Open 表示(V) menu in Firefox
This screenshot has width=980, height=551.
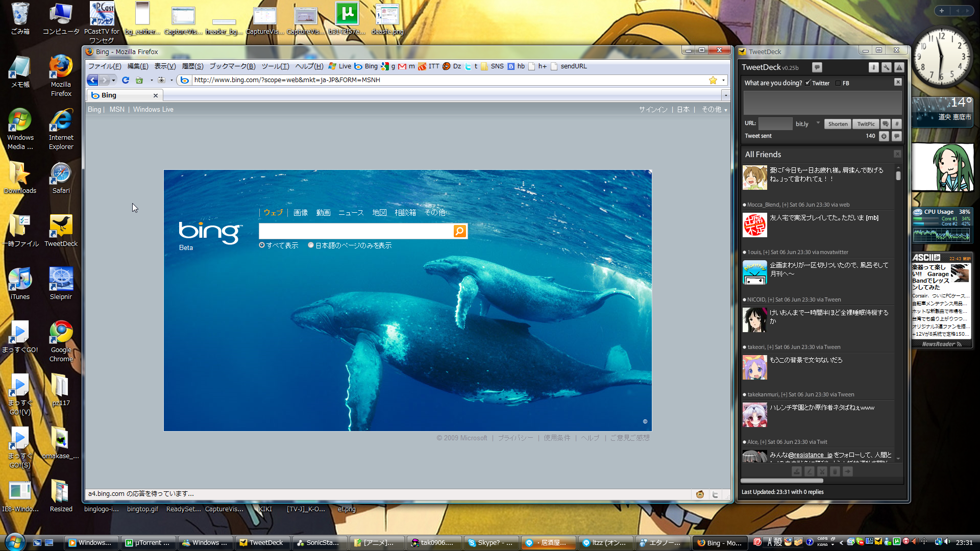coord(165,66)
